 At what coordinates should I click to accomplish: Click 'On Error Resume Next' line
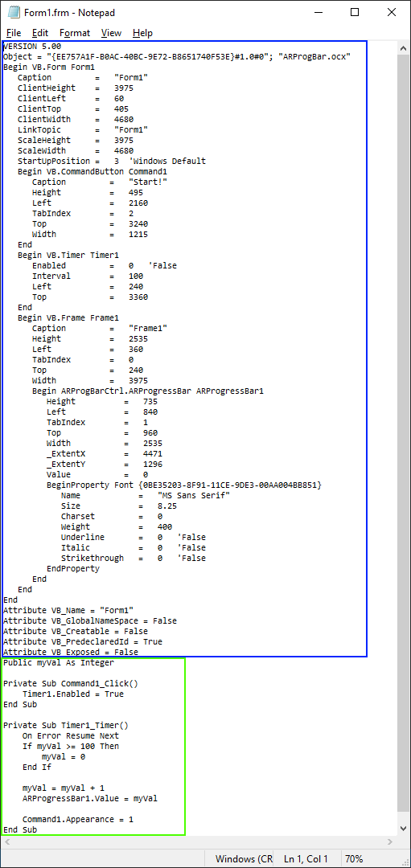pos(71,735)
